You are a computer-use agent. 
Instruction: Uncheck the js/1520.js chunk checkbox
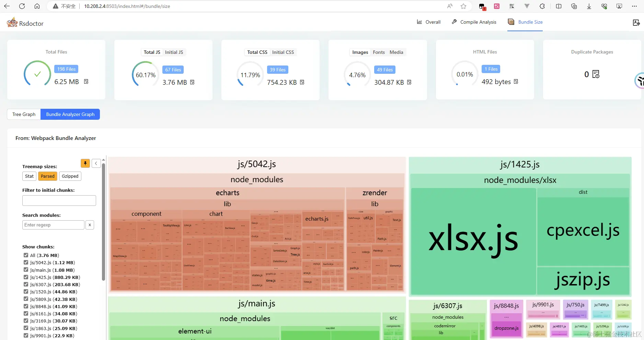click(26, 292)
